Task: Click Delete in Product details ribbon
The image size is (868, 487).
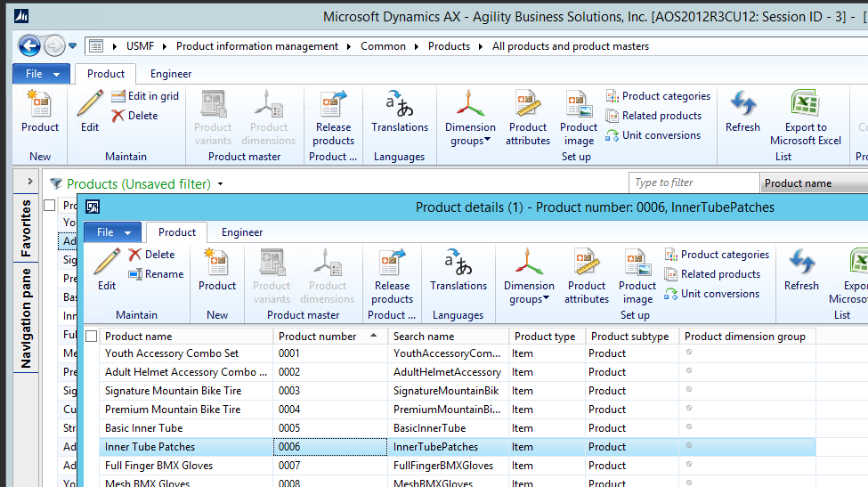Action: coord(152,255)
